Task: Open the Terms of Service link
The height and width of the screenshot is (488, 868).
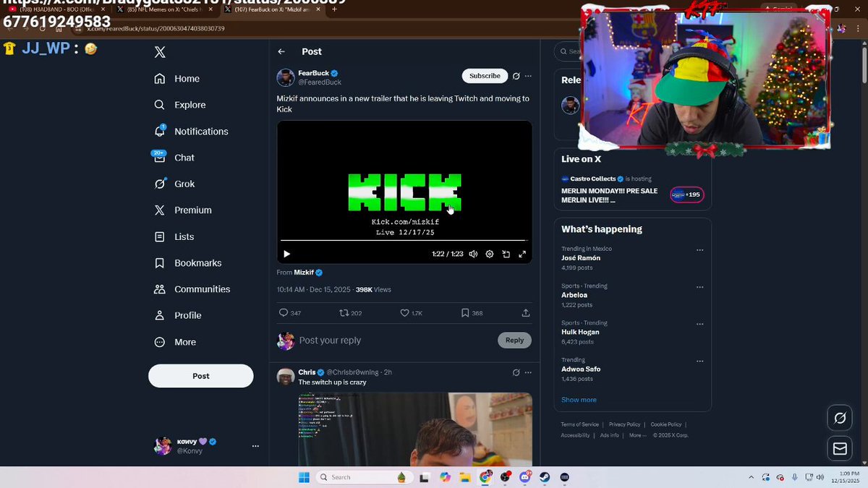Action: pos(579,424)
